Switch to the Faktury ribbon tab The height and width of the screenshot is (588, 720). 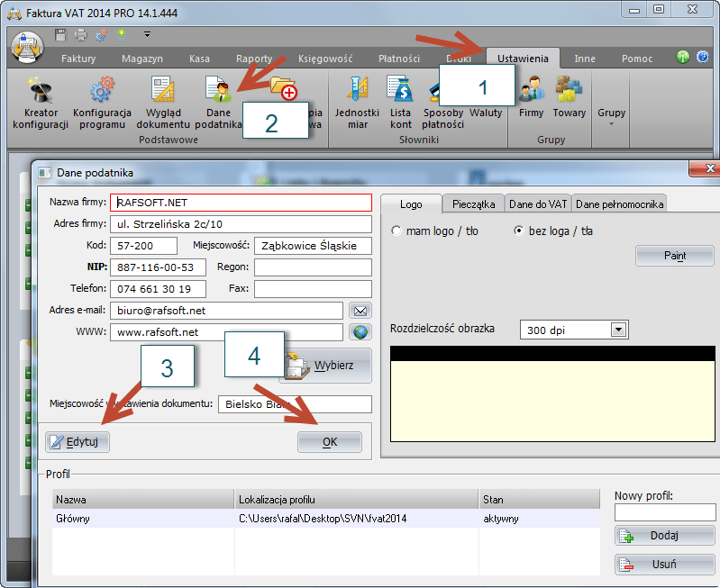click(78, 59)
